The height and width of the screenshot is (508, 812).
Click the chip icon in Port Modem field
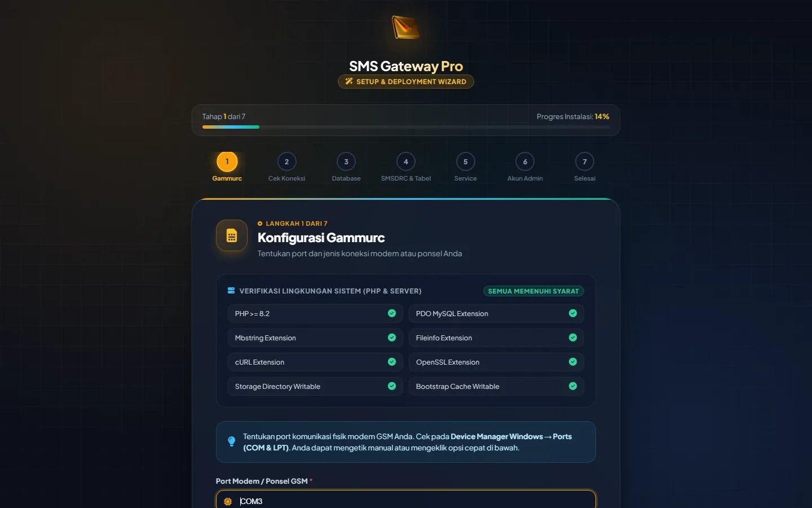[228, 501]
